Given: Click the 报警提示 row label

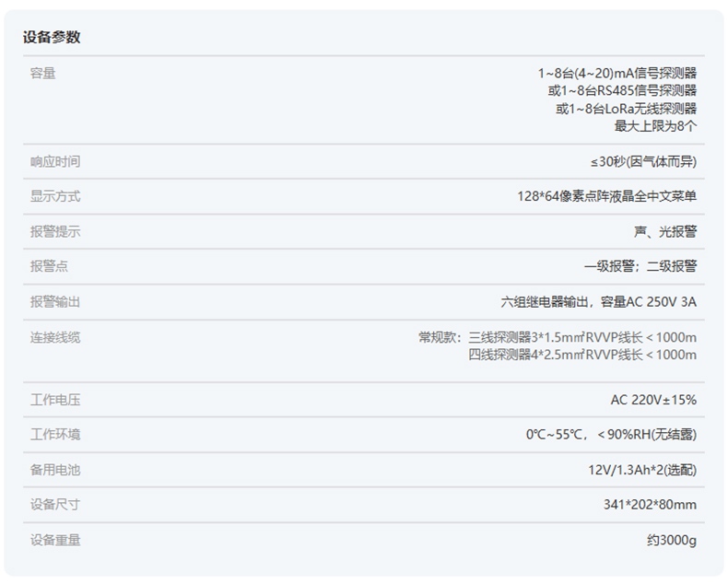Looking at the screenshot, I should pyautogui.click(x=55, y=231).
